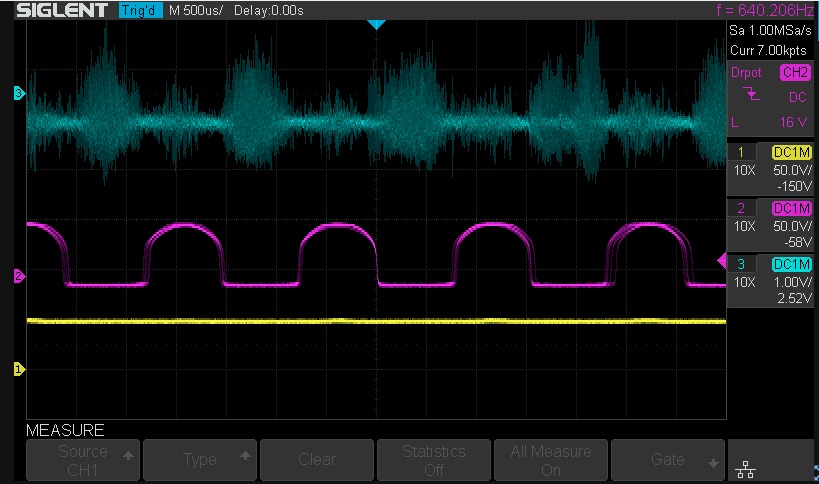Click the LAN network status icon

click(744, 464)
